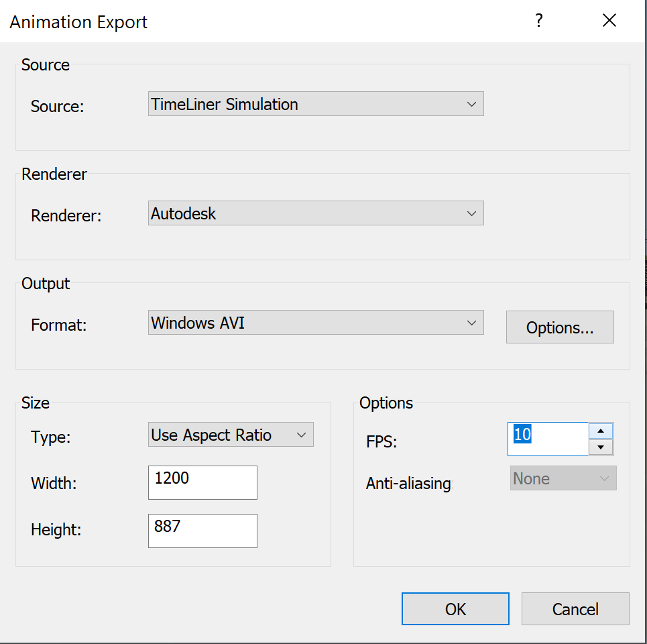Open the Options dialog for AVI export
647x644 pixels.
coord(559,327)
